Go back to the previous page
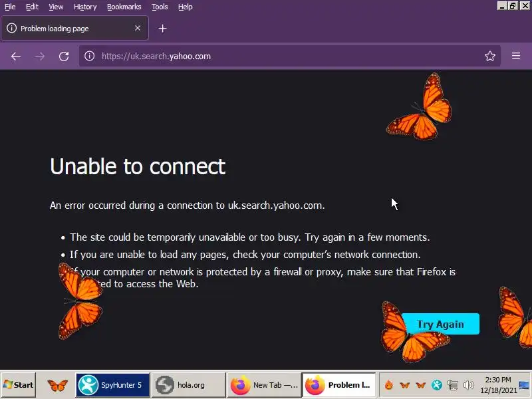This screenshot has width=532, height=399. [x=15, y=57]
